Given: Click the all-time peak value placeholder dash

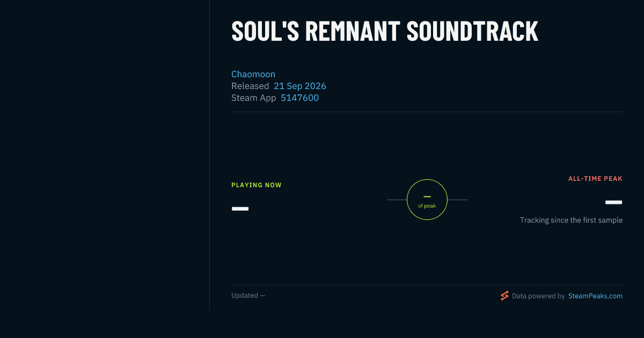Looking at the screenshot, I should point(614,202).
